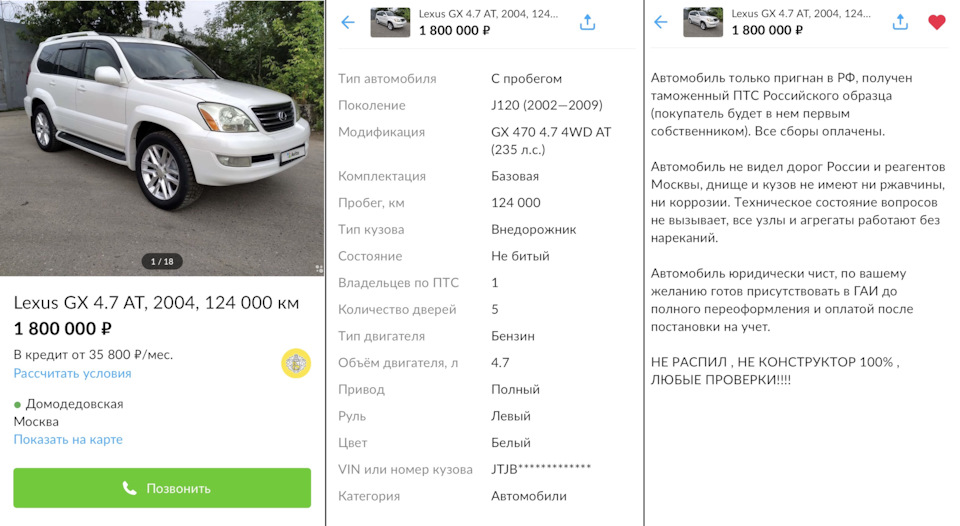Image resolution: width=960 pixels, height=526 pixels.
Task: Select the masked VIN value JTJB
Action: click(541, 470)
